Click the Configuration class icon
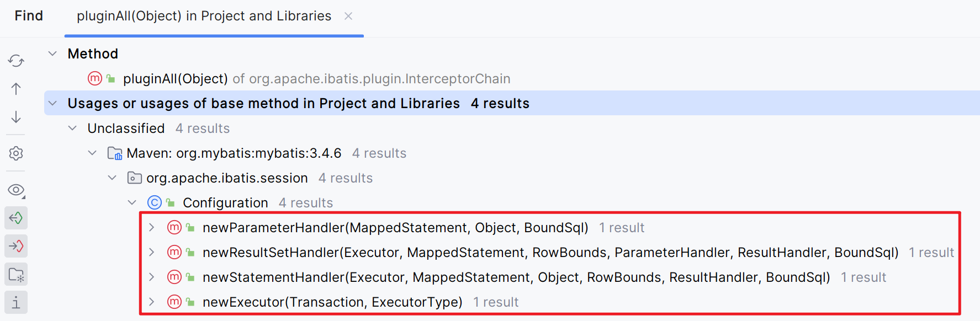980x321 pixels. click(155, 203)
